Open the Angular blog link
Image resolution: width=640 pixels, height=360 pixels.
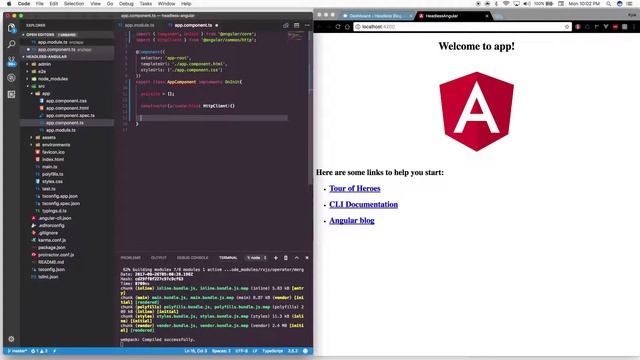point(352,220)
